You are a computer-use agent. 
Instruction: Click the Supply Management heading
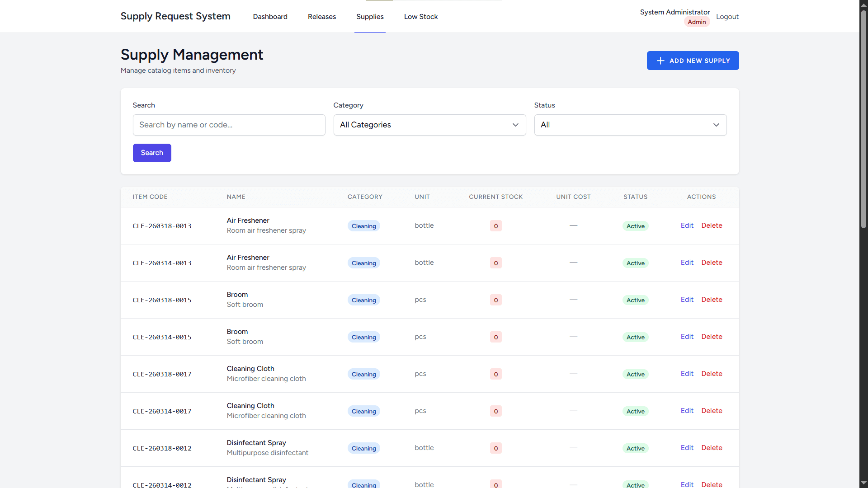tap(192, 55)
